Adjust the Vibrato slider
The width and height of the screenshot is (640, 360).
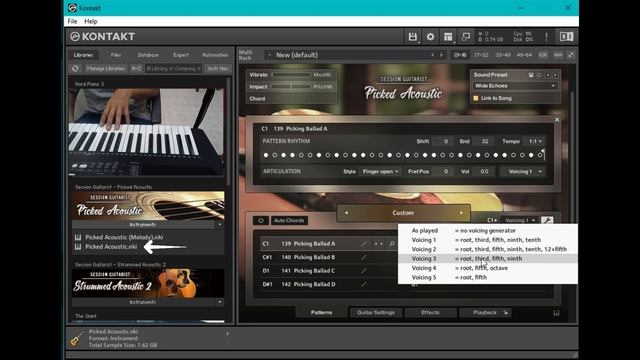point(291,75)
